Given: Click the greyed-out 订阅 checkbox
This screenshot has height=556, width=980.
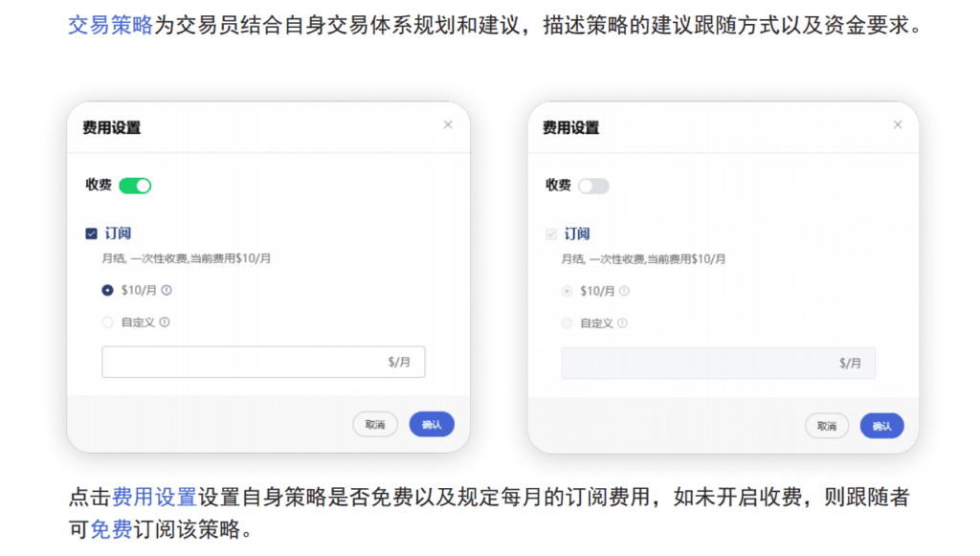Looking at the screenshot, I should (x=551, y=234).
